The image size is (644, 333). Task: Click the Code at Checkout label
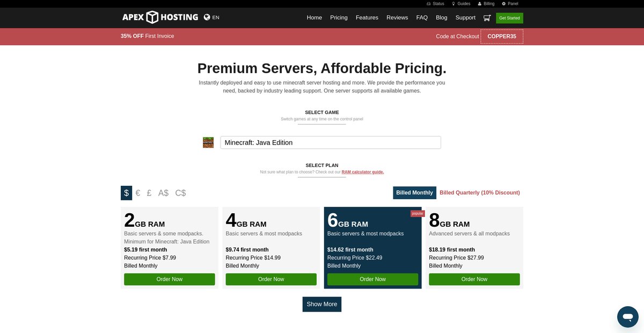point(457,37)
